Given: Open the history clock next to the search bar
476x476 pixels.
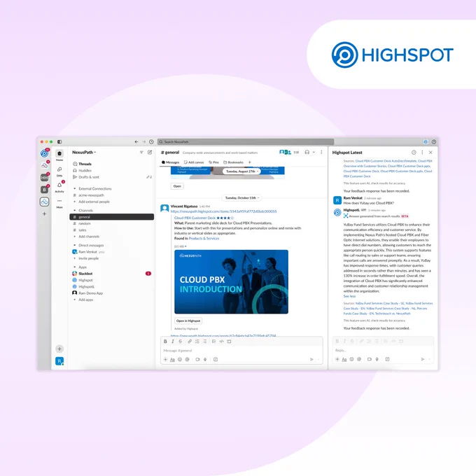Looking at the screenshot, I should pos(151,142).
